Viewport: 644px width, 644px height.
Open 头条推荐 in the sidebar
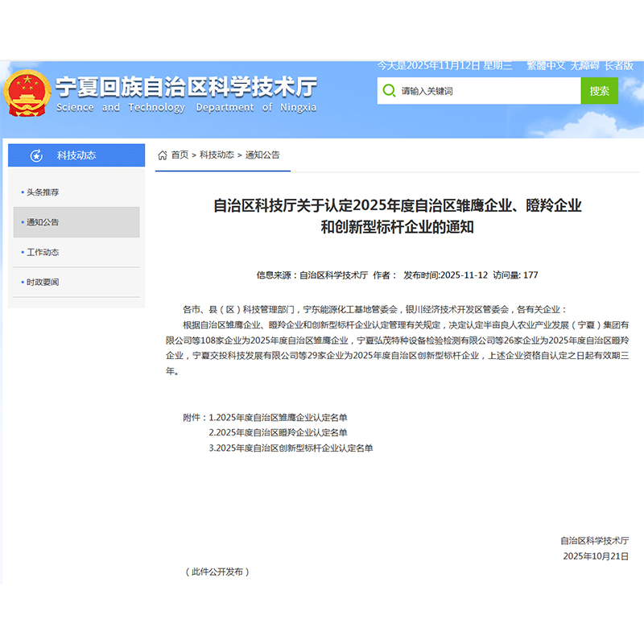click(x=43, y=192)
